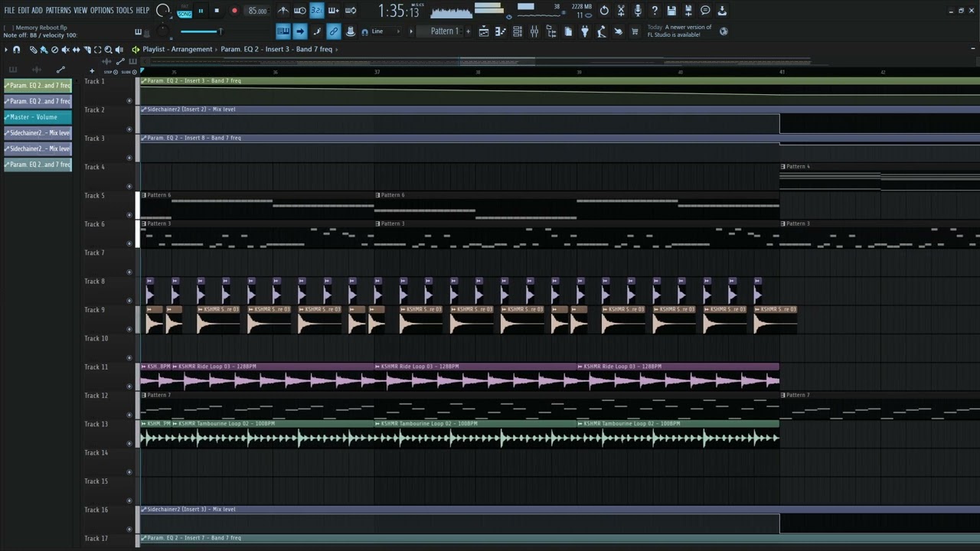Open the Pattern 4 clip menu
Screen dimensions: 980x551
[x=783, y=167]
